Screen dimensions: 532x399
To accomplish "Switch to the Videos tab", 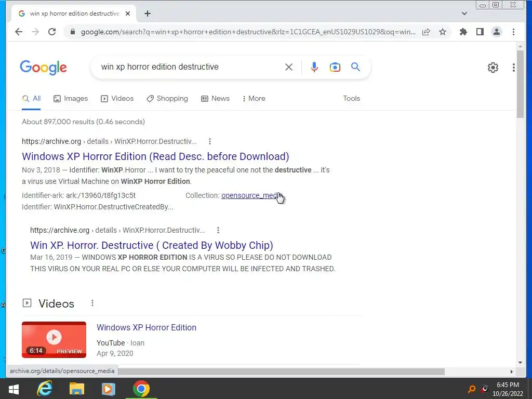I will click(x=117, y=98).
